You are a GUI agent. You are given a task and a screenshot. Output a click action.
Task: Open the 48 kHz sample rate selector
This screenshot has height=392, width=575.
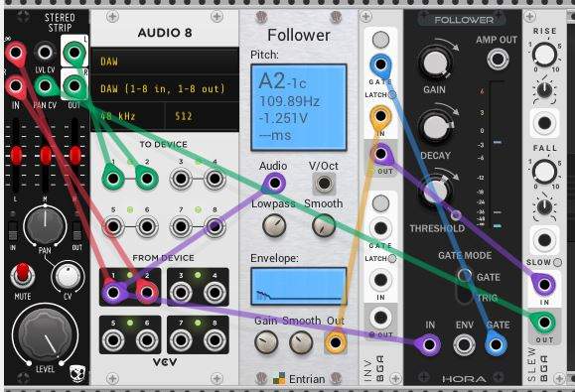pos(128,116)
